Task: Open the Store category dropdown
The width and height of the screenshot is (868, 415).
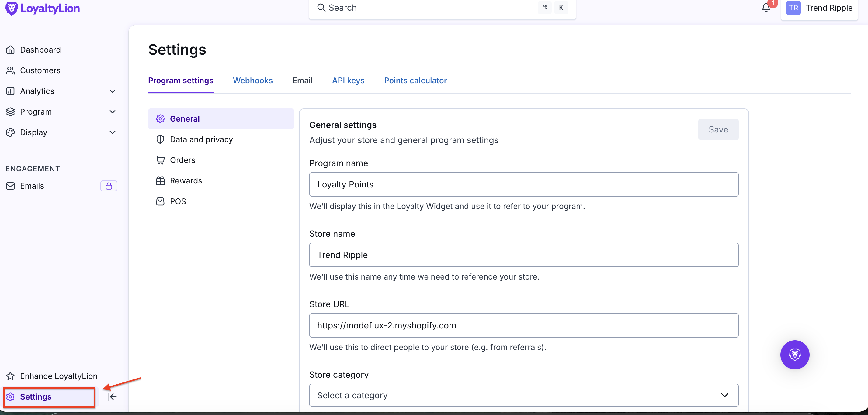Action: 523,395
